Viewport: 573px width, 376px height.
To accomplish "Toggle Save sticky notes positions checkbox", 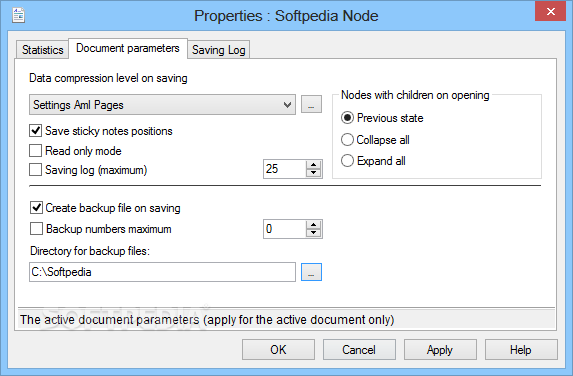I will [x=35, y=130].
